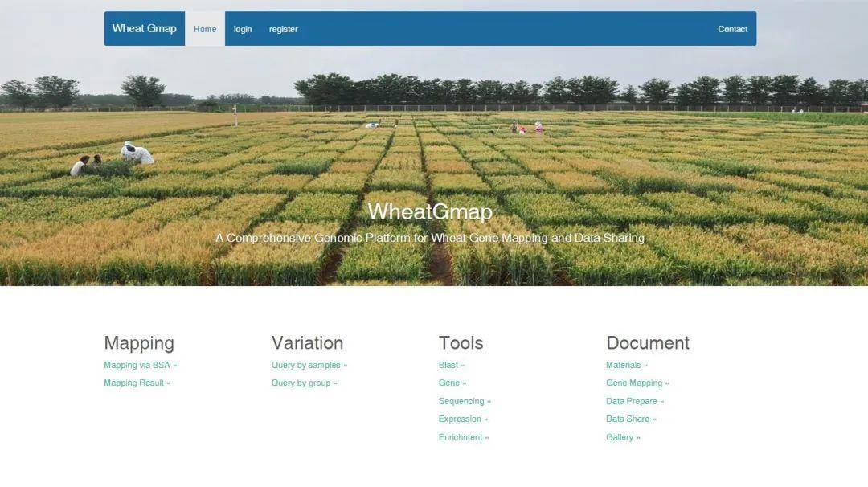The width and height of the screenshot is (868, 487).
Task: Browse the Gallery link
Action: pyautogui.click(x=623, y=437)
